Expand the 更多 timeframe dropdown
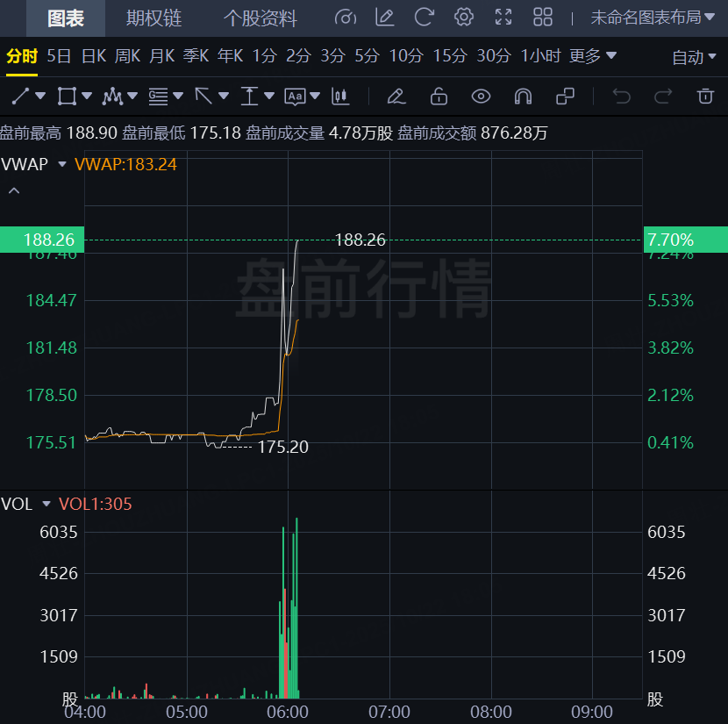This screenshot has height=724, width=728. tap(593, 56)
